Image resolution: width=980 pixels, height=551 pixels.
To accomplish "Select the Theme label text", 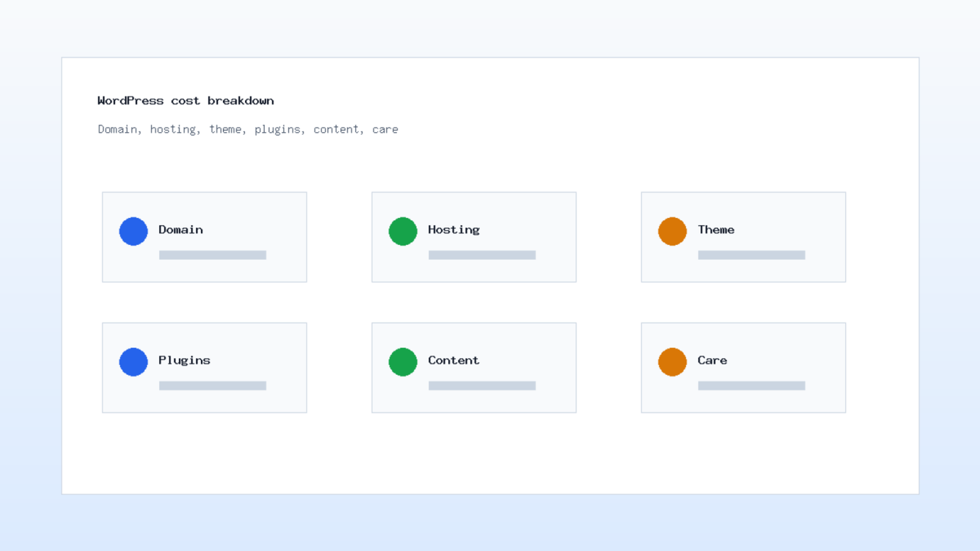I will click(x=716, y=230).
